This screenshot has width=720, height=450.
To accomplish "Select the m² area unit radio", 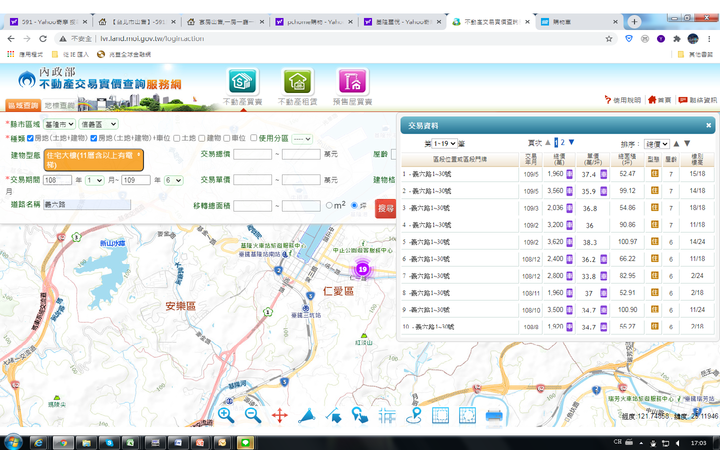I will (329, 206).
